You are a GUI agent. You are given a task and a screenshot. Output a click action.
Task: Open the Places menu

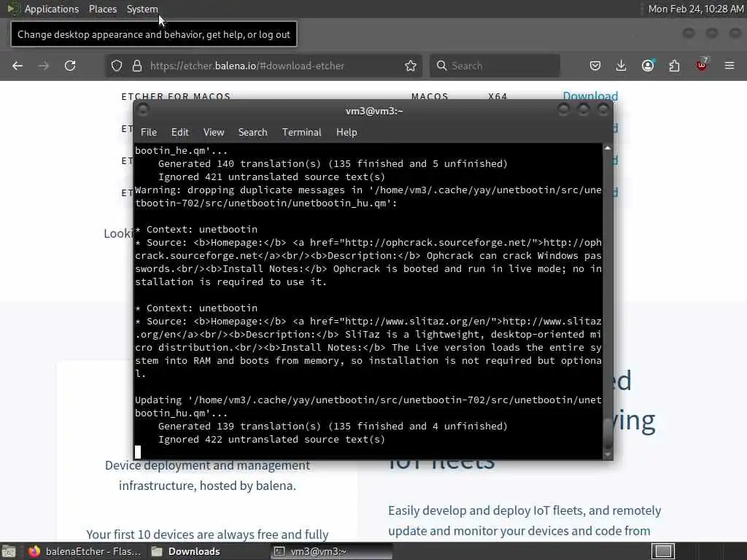103,9
